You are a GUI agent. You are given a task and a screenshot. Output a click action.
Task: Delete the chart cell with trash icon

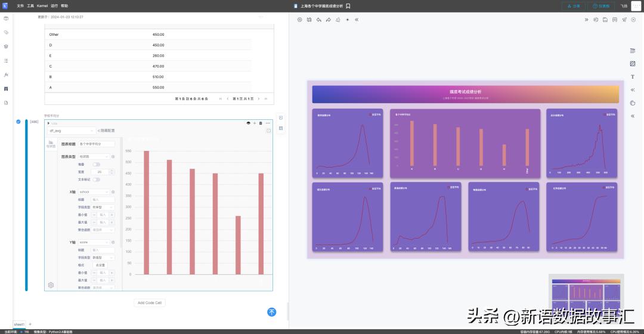tap(261, 123)
